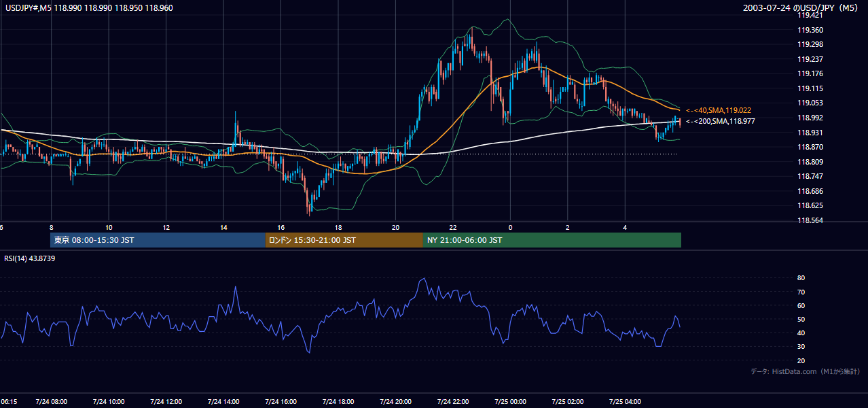Click the 118.564 price axis label
This screenshot has width=868, height=408.
[810, 220]
